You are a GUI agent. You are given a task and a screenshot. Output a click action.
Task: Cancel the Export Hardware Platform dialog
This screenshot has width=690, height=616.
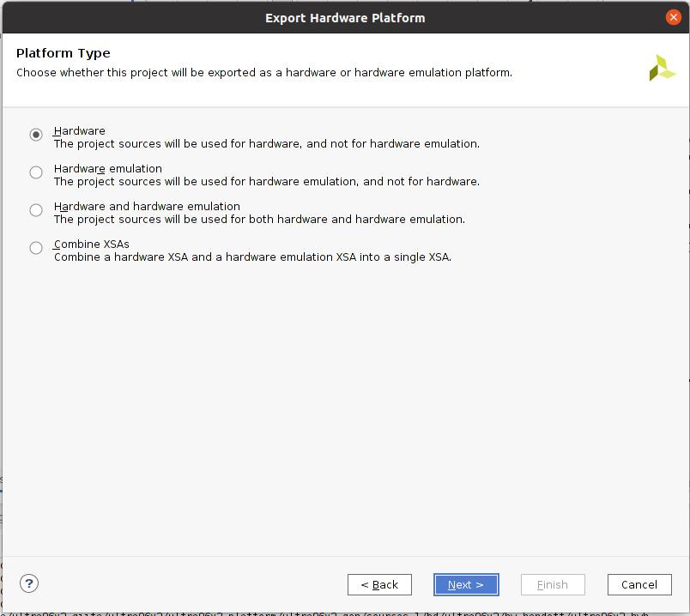(x=639, y=585)
